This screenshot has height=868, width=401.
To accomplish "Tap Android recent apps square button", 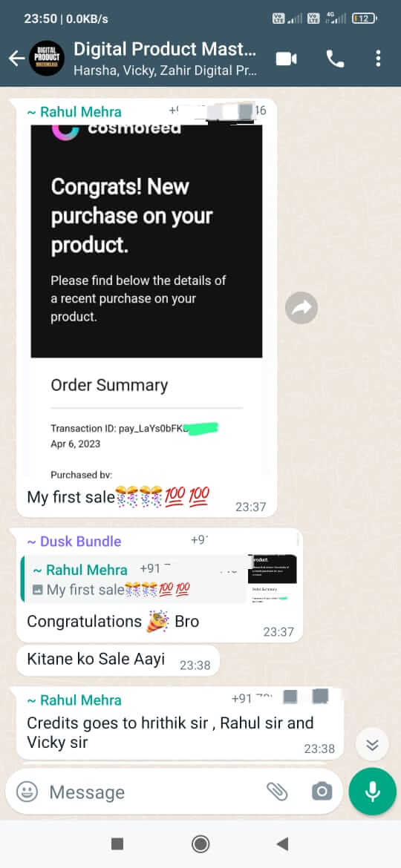I will click(x=117, y=844).
